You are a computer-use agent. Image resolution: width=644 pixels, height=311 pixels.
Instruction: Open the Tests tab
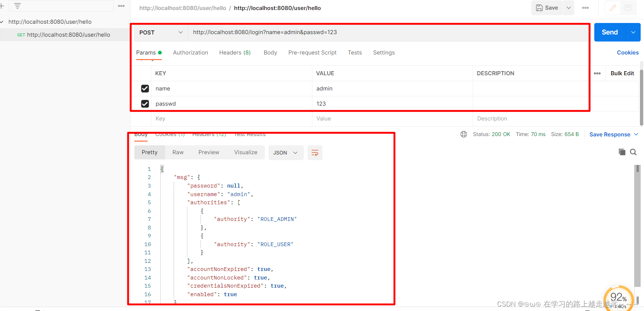[355, 53]
